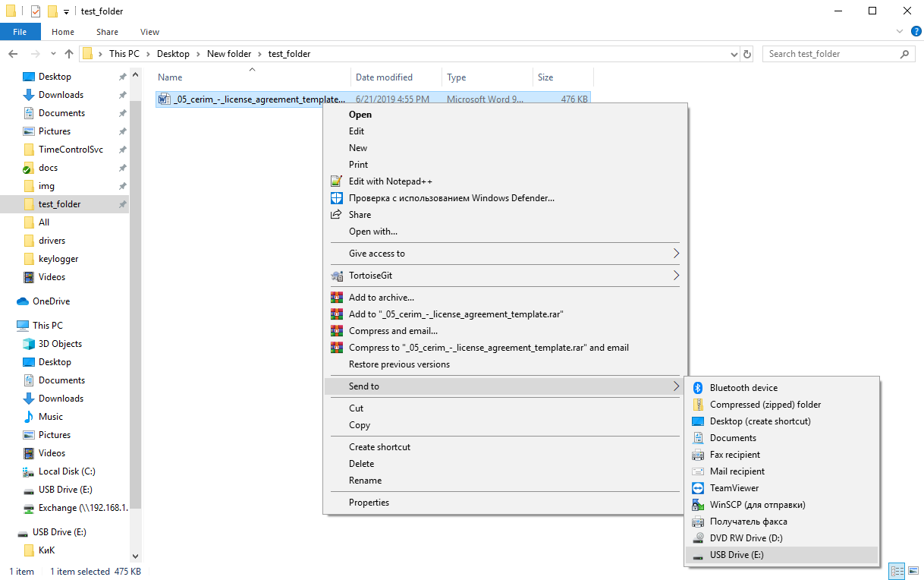924x580 pixels.
Task: Choose Properties from the context menu
Action: coord(369,503)
